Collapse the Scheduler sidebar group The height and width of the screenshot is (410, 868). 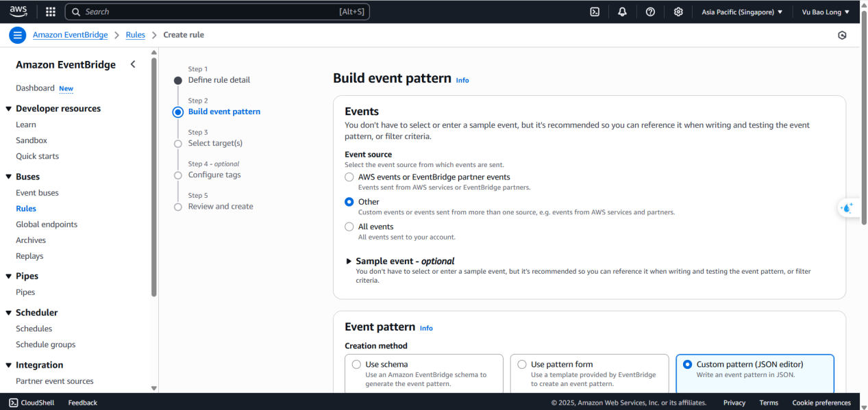click(8, 313)
